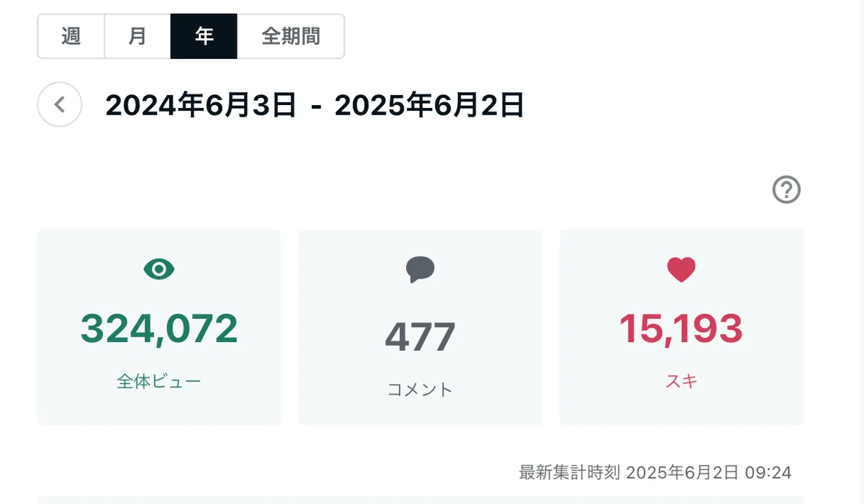Go to previous period with back chevron

coord(60,105)
